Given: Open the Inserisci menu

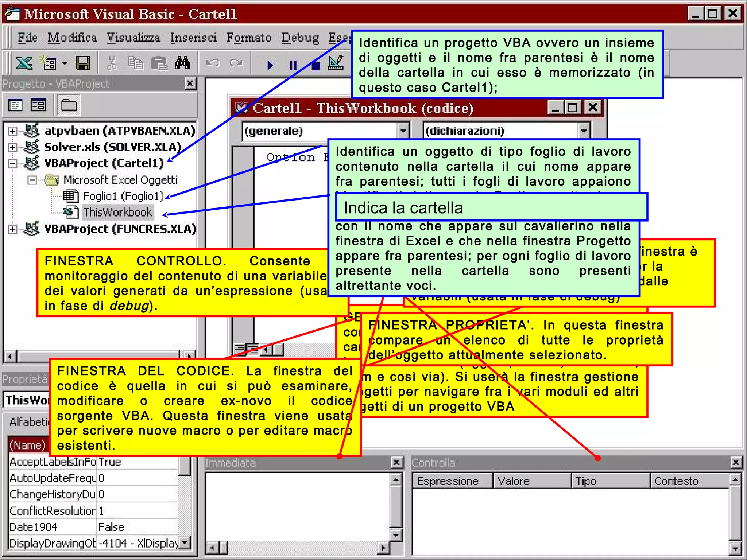Looking at the screenshot, I should click(193, 38).
